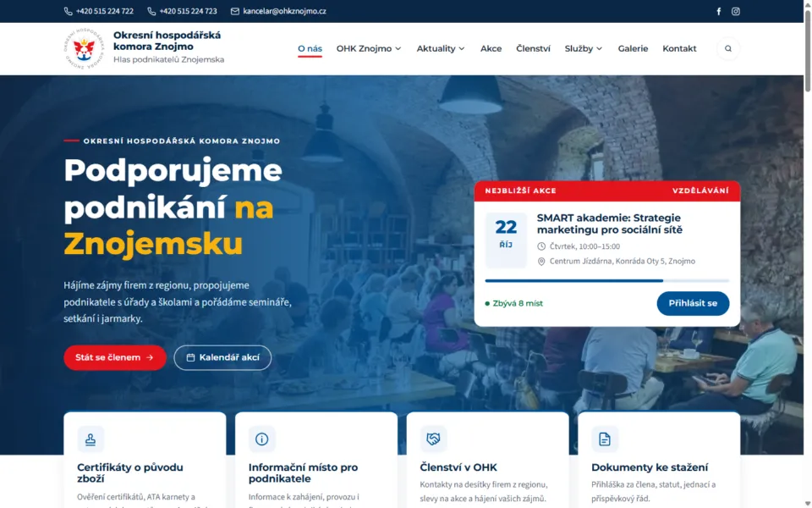Image resolution: width=812 pixels, height=508 pixels.
Task: Navigate to the Kontakt page
Action: 679,49
